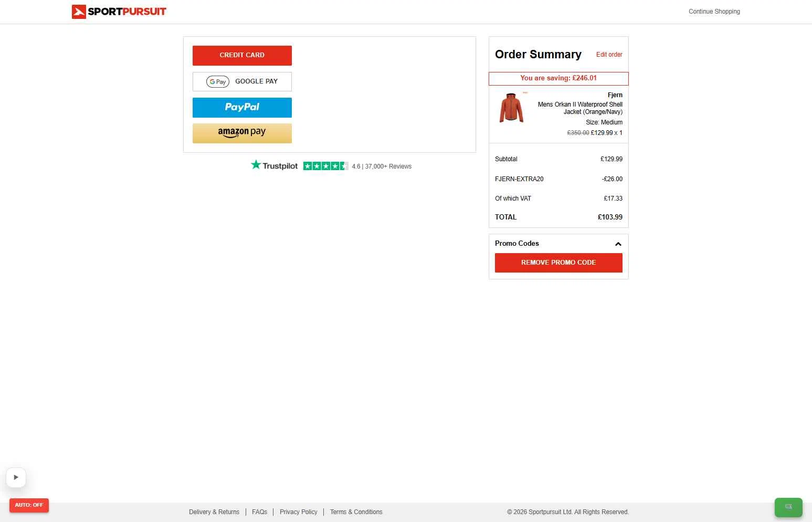812x522 pixels.
Task: Click the FJERN-EXTRA20 promo code label
Action: (x=519, y=179)
